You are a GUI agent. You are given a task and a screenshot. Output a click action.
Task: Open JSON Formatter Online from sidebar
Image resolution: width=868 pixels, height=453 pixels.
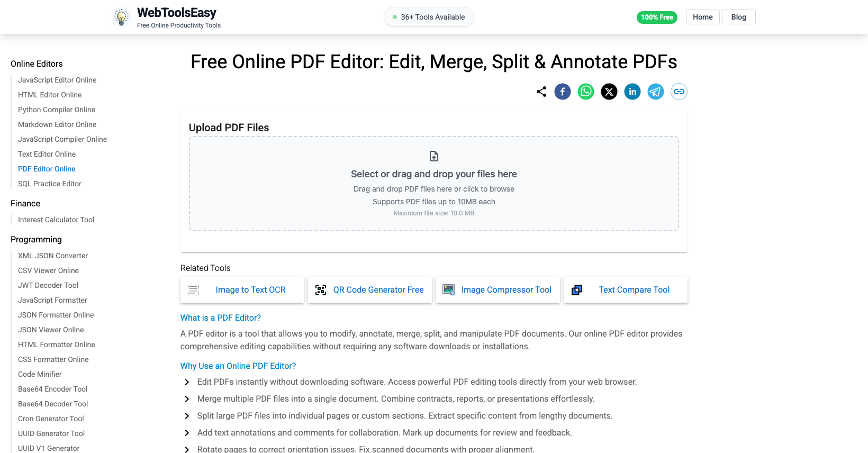[56, 315]
